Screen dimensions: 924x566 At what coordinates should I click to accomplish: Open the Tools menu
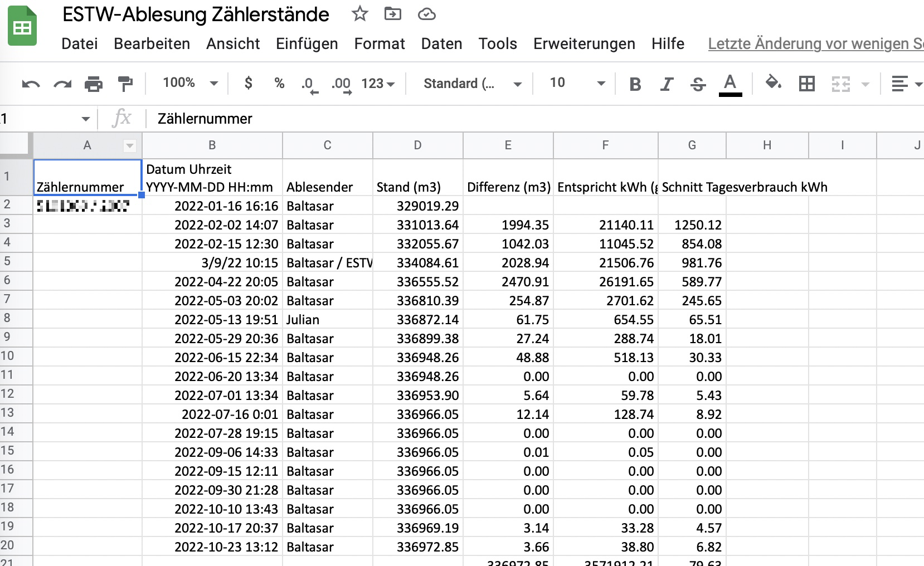click(498, 43)
